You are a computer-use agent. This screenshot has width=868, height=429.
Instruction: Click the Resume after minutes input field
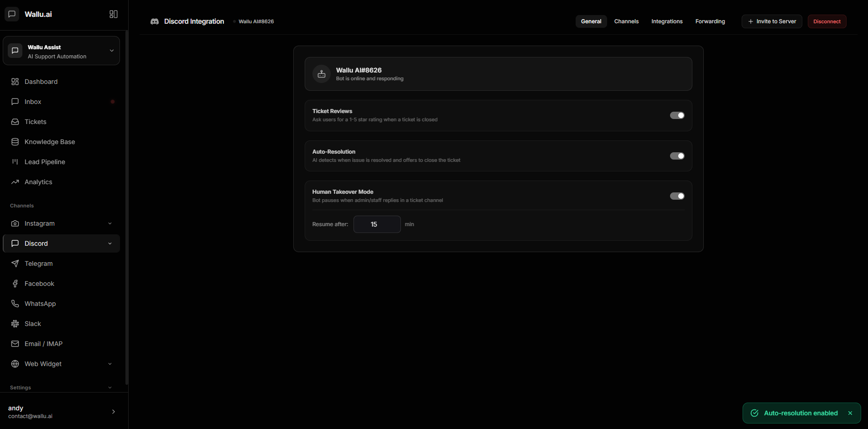click(x=377, y=224)
